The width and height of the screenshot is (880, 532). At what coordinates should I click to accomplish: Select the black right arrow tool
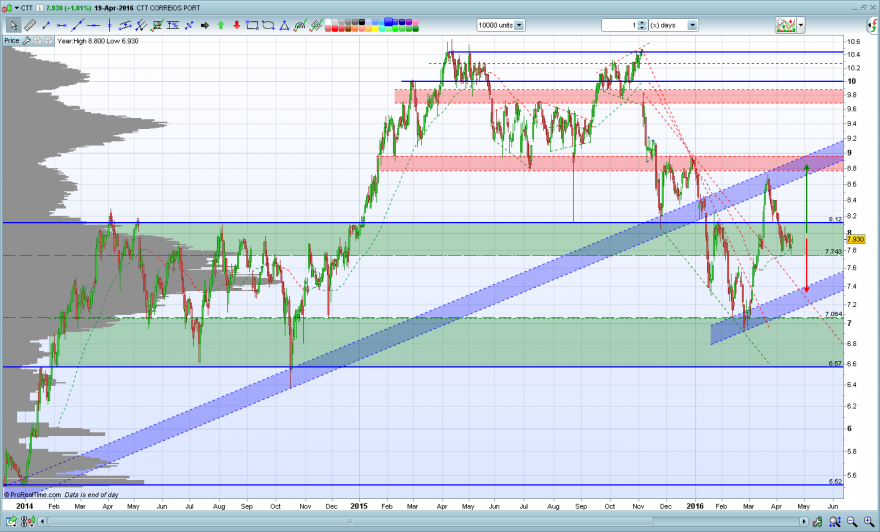[205, 25]
